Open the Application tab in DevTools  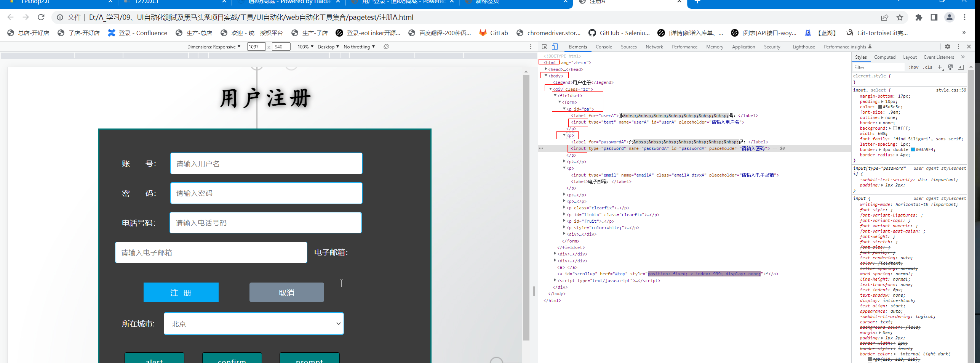click(x=743, y=47)
